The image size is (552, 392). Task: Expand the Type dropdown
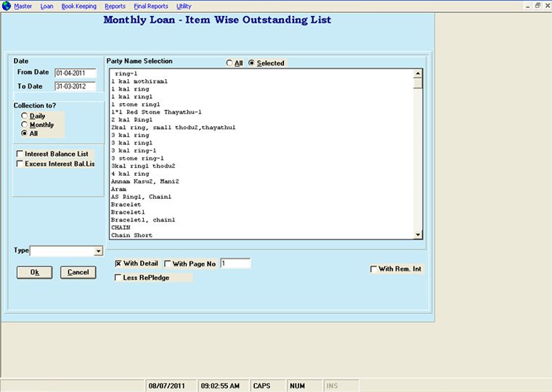point(98,251)
